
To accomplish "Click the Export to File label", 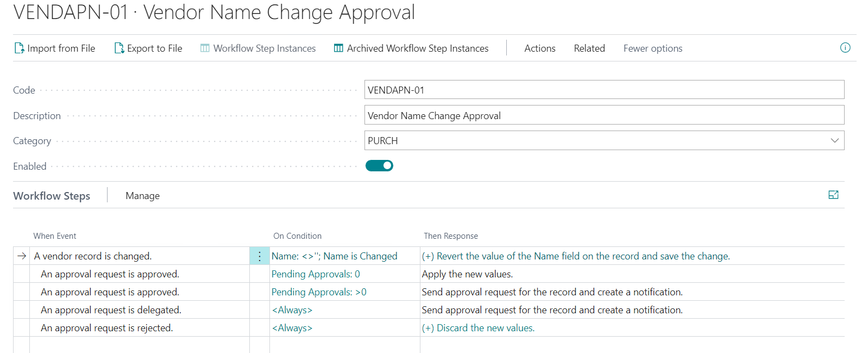I will tap(155, 48).
